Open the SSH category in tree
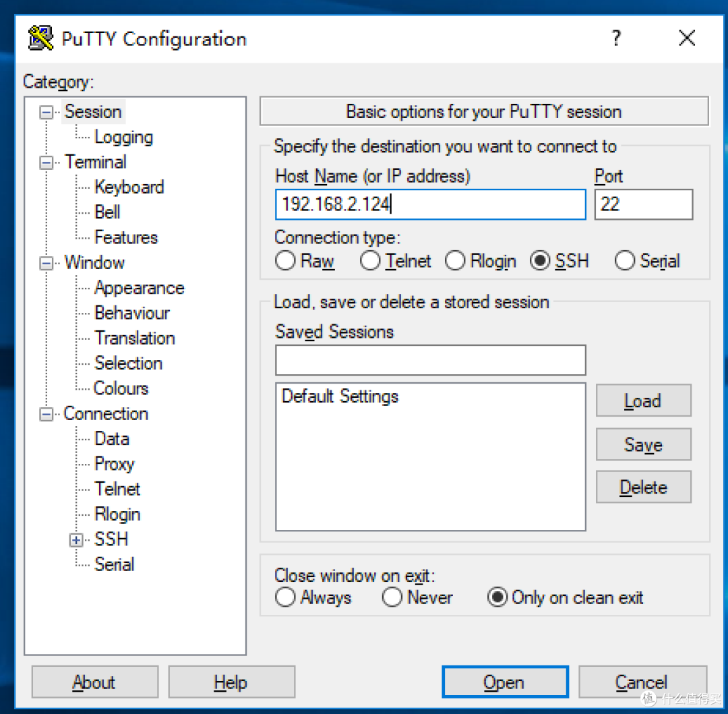This screenshot has height=714, width=728. [111, 539]
